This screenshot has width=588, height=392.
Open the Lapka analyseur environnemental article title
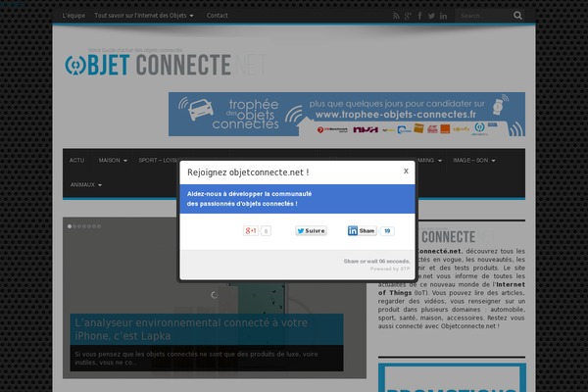click(x=191, y=329)
